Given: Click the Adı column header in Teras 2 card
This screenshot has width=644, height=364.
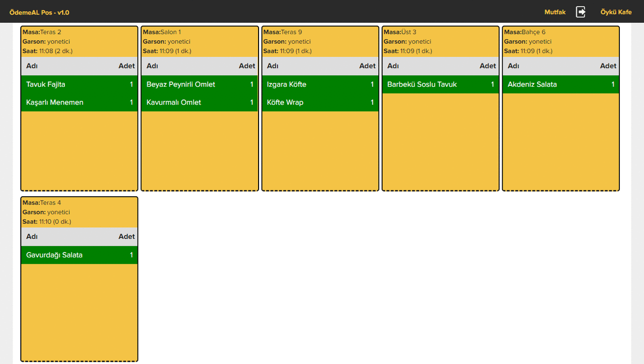Looking at the screenshot, I should 32,66.
